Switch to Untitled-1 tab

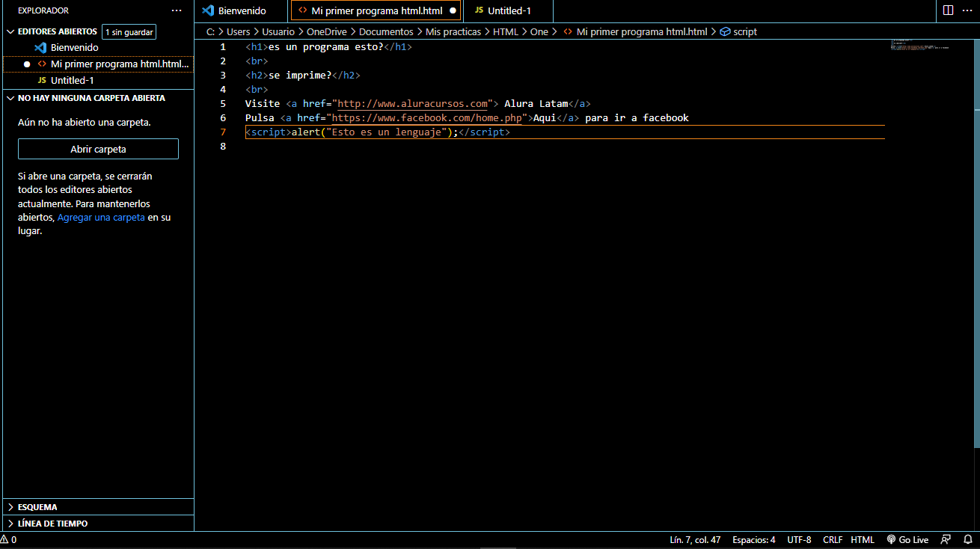[x=508, y=11]
